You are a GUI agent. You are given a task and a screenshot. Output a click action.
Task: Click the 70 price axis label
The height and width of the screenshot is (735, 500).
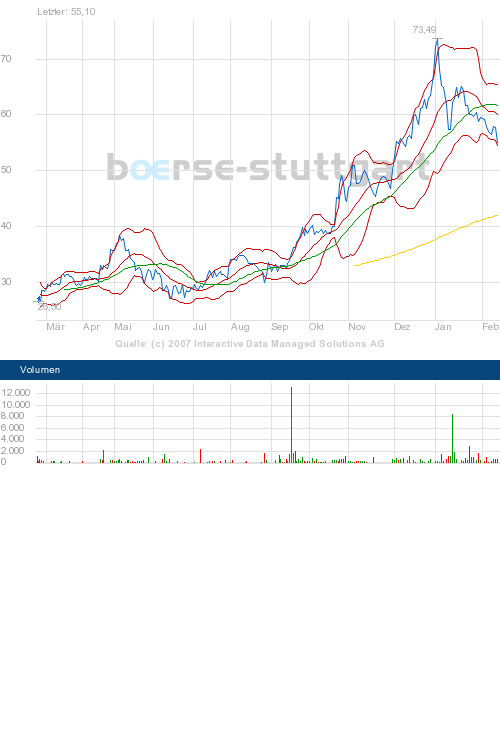point(6,59)
